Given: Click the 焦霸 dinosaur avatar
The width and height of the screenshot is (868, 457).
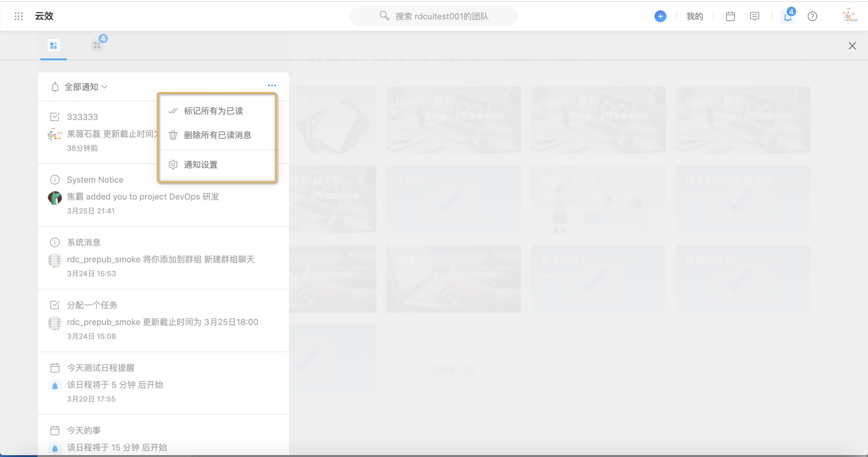Looking at the screenshot, I should pyautogui.click(x=55, y=198).
